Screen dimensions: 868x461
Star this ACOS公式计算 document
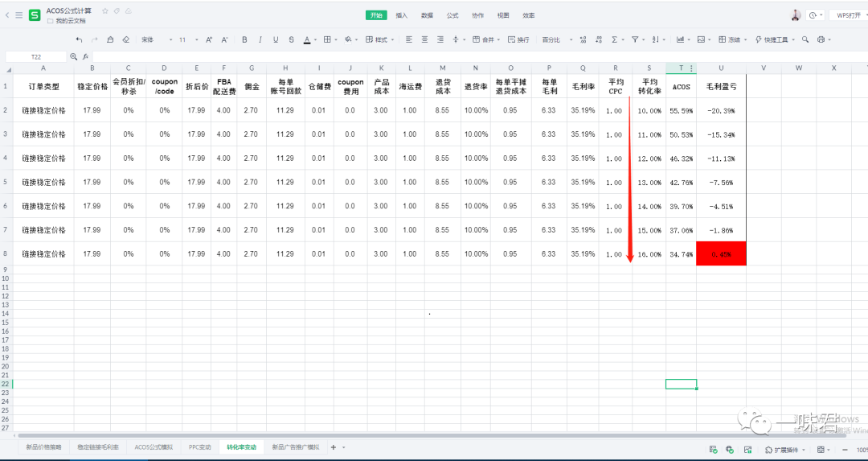(105, 10)
